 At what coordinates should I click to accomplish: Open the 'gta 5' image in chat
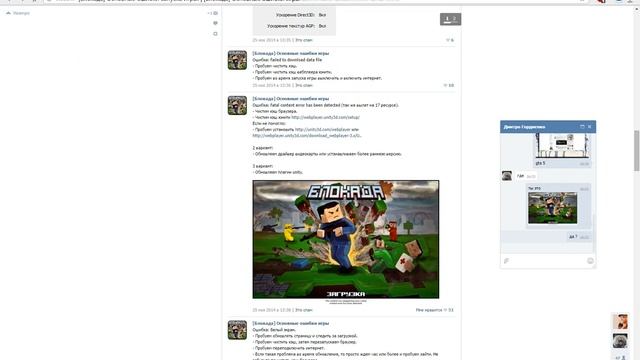tap(562, 146)
